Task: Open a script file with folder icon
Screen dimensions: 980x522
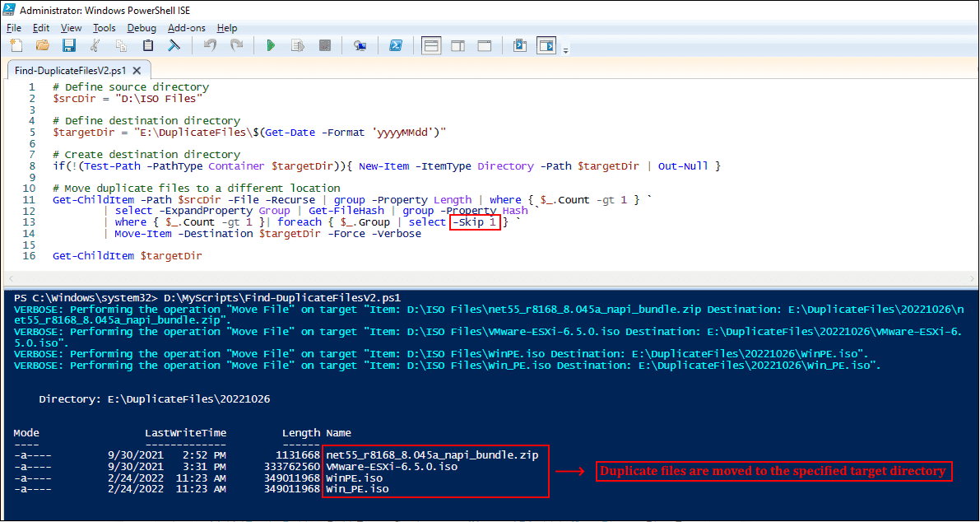Action: coord(43,45)
